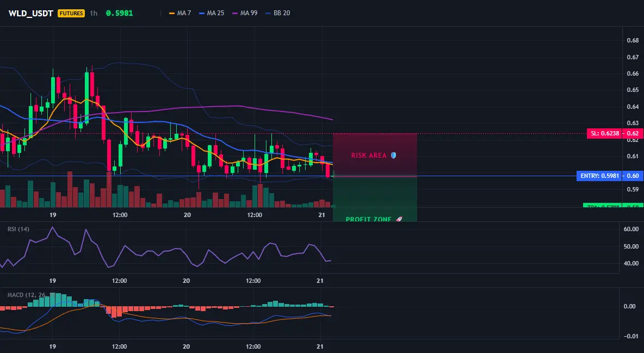Click the PROFIT ZONE text
The width and height of the screenshot is (644, 353).
pos(368,219)
